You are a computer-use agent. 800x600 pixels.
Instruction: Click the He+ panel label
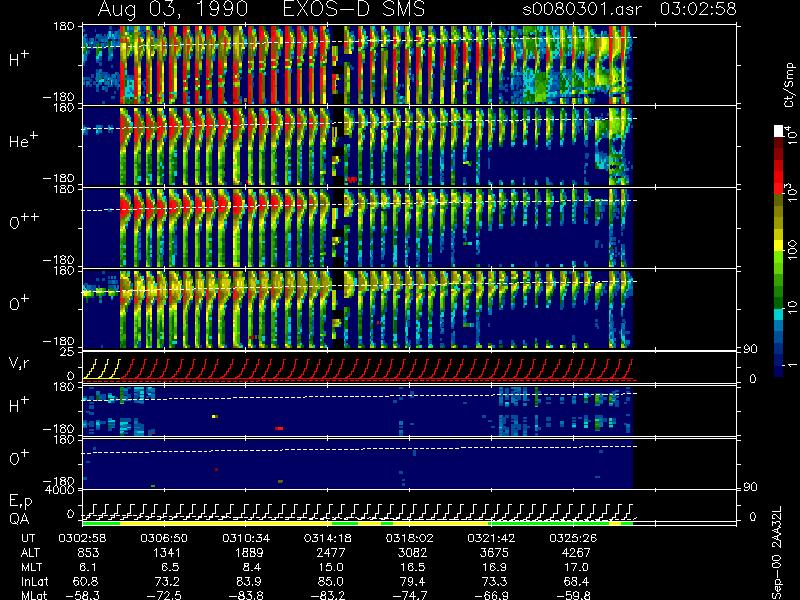tap(25, 140)
